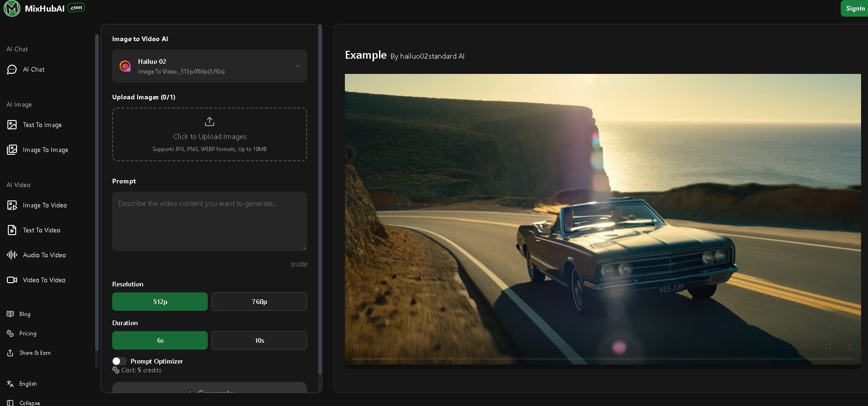Click to Upload Images area
Image resolution: width=868 pixels, height=406 pixels.
[x=210, y=134]
